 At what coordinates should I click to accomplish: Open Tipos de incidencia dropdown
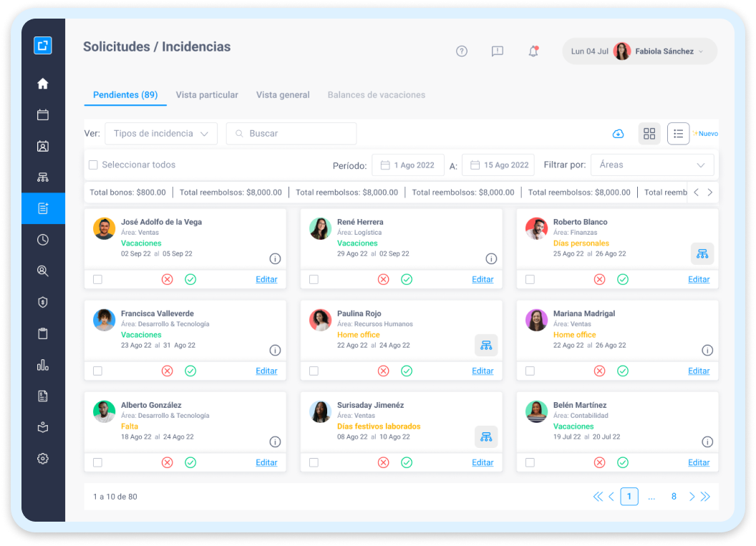point(161,134)
